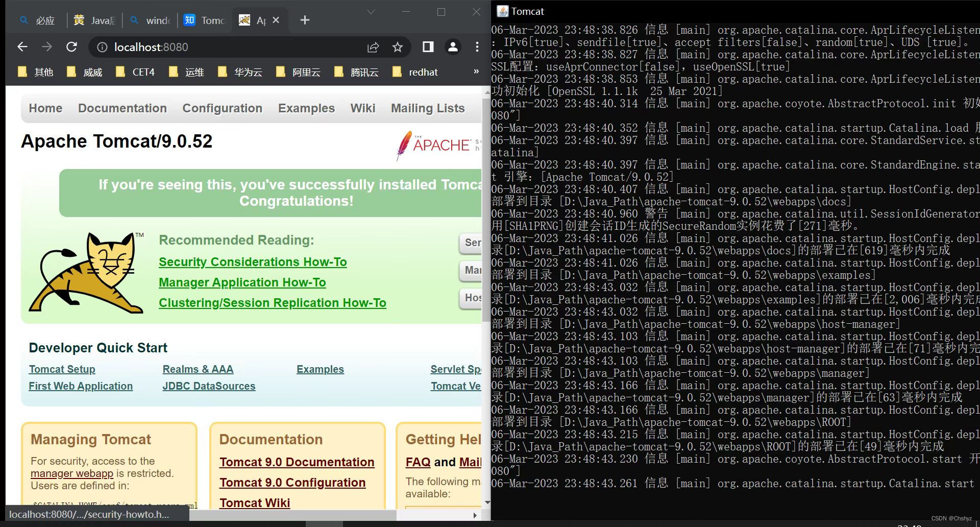Viewport: 980px width, 527px height.
Task: Open Examples in Tomcat navigation
Action: point(306,108)
